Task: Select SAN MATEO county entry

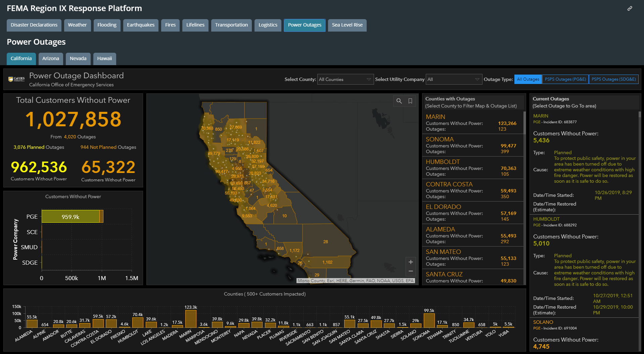Action: (x=472, y=258)
